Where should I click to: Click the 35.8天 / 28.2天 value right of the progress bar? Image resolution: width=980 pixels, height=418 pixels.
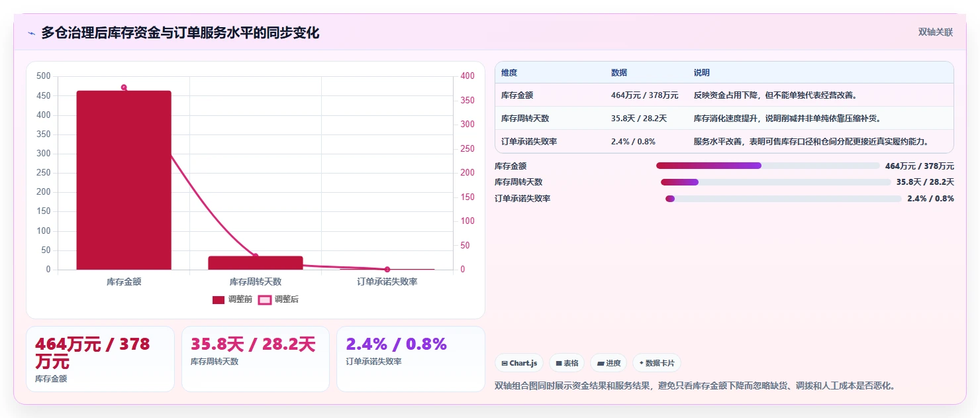click(x=925, y=182)
